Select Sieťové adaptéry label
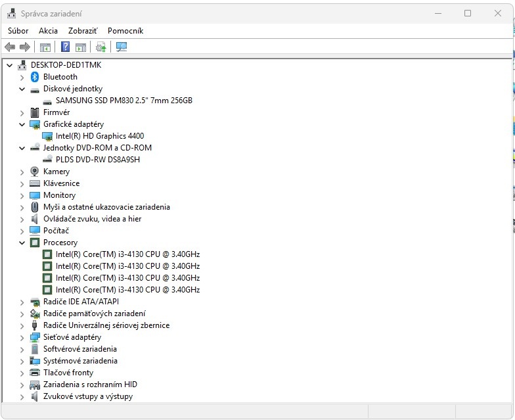 tap(72, 337)
